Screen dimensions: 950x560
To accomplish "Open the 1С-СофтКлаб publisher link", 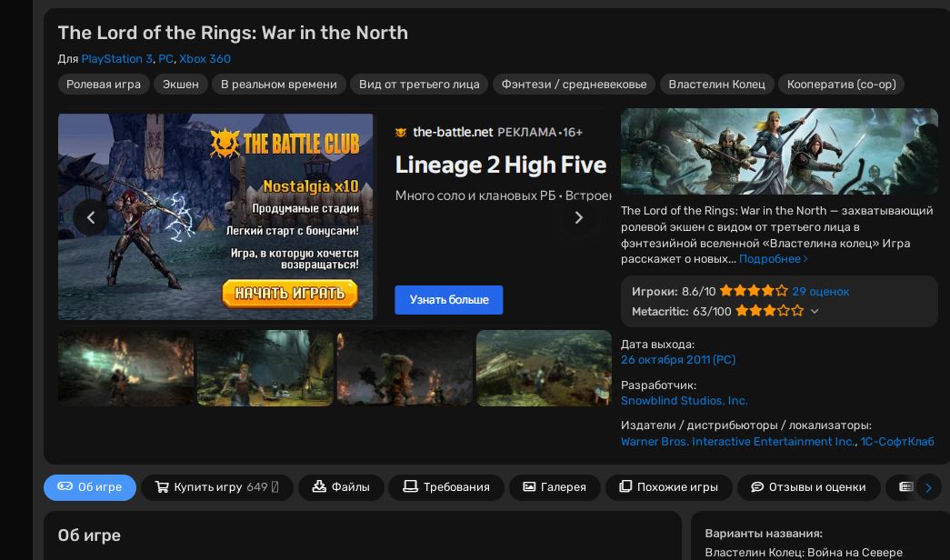I will 897,441.
